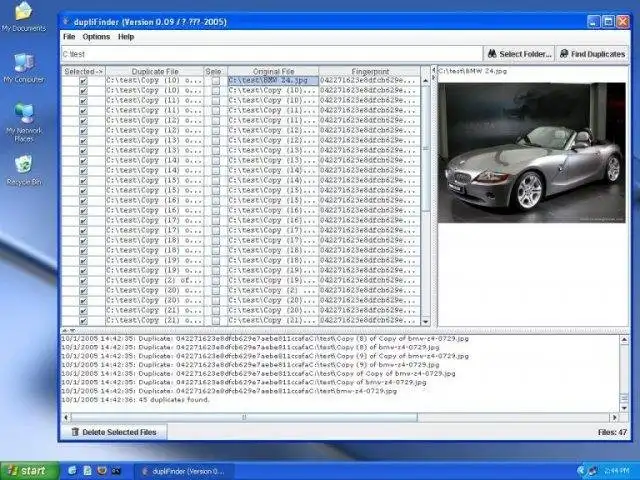Open the My Computer desktop icon

[x=24, y=68]
